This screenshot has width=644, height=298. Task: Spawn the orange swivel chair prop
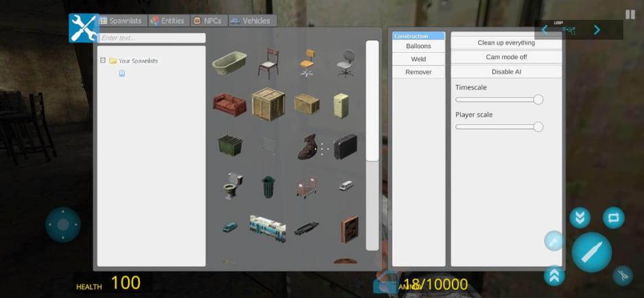pos(307,63)
